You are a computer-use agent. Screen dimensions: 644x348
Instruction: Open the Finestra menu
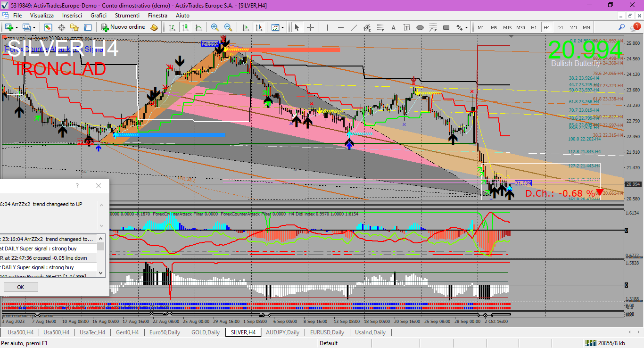(157, 16)
